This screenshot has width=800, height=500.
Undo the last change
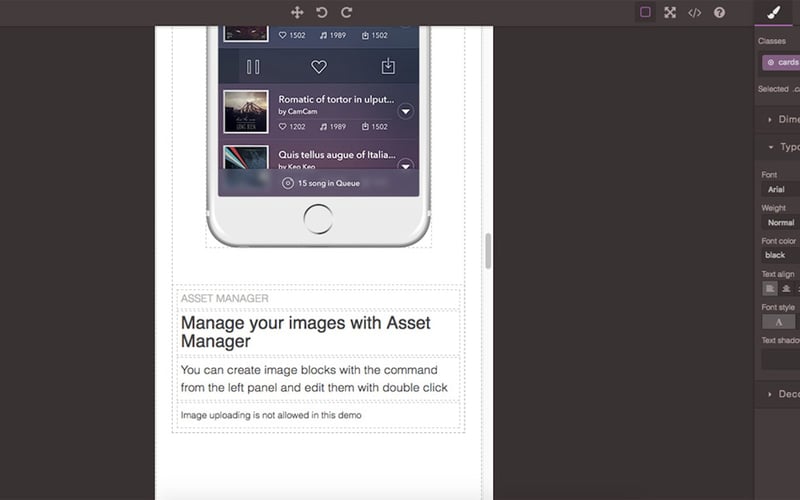pos(321,12)
